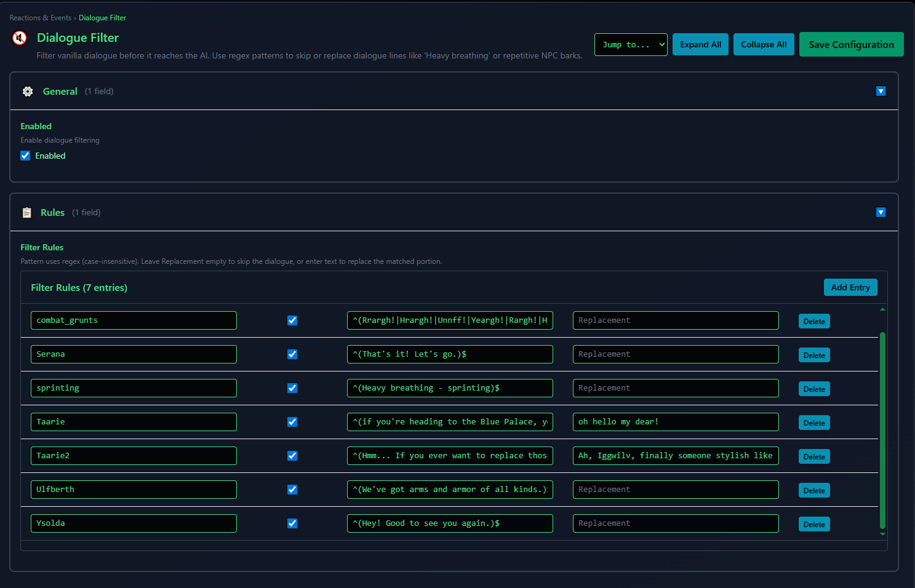915x588 pixels.
Task: Add a new filter rule entry
Action: coord(850,287)
